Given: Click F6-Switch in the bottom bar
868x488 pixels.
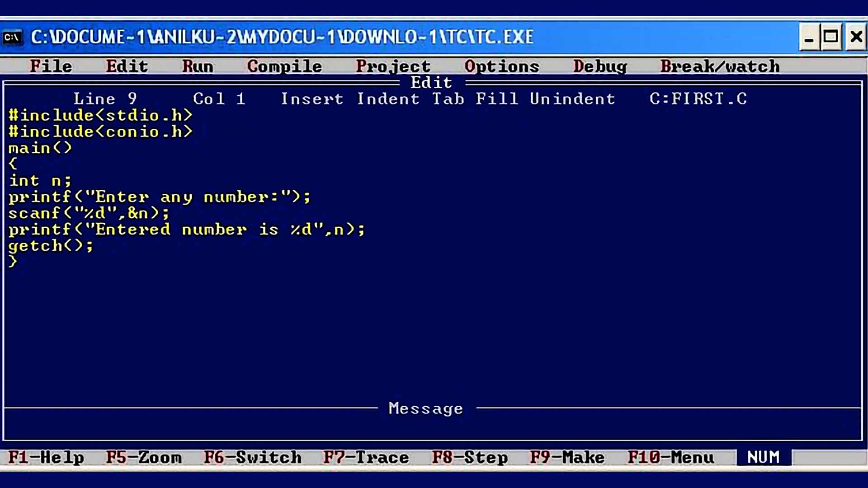Looking at the screenshot, I should pos(253,457).
